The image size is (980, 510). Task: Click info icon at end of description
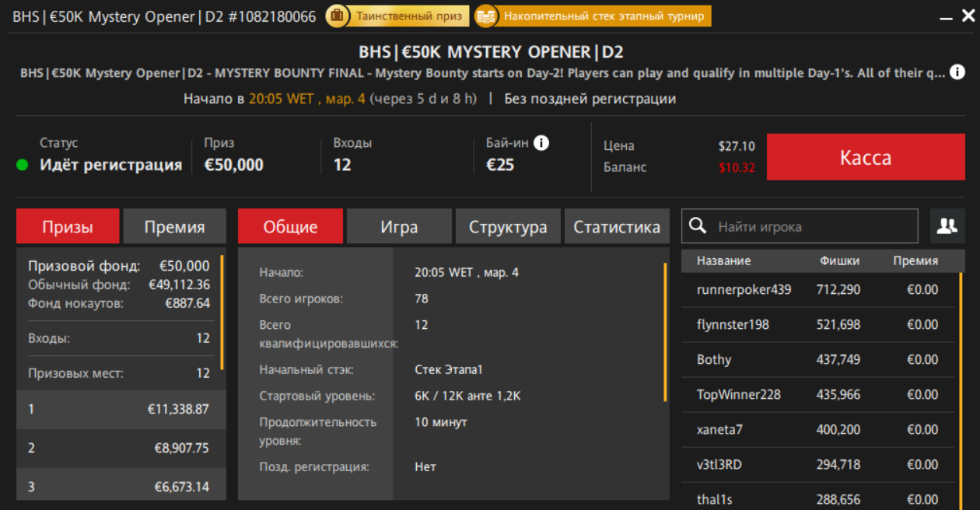pyautogui.click(x=958, y=72)
